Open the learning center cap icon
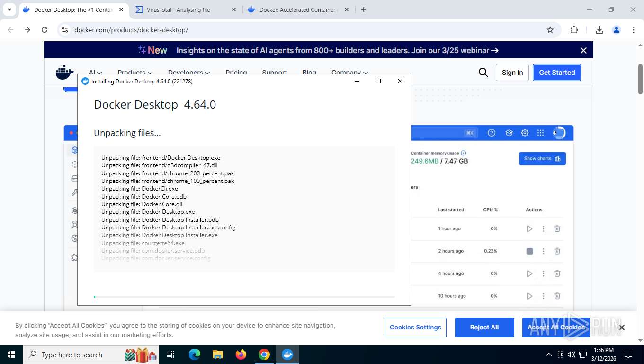644x364 pixels. coord(509,133)
